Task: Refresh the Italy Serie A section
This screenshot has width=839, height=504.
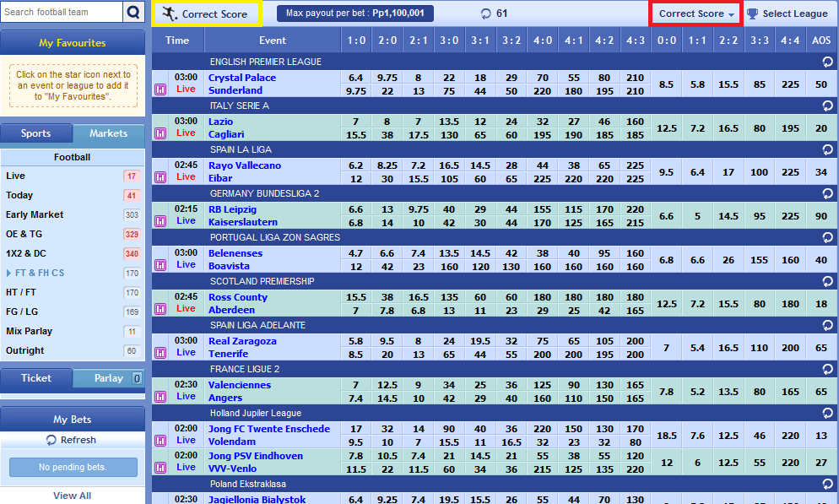Action: pos(828,106)
